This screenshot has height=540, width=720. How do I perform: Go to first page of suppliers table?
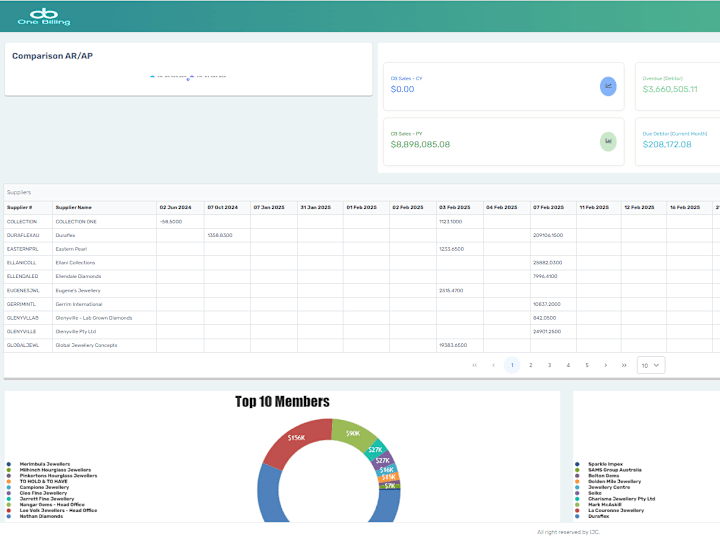[475, 365]
